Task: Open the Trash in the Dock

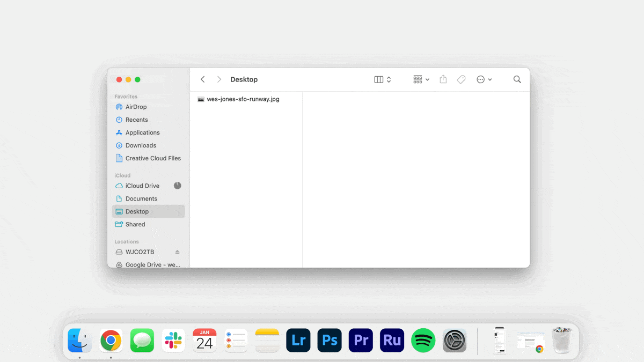Action: (562, 341)
